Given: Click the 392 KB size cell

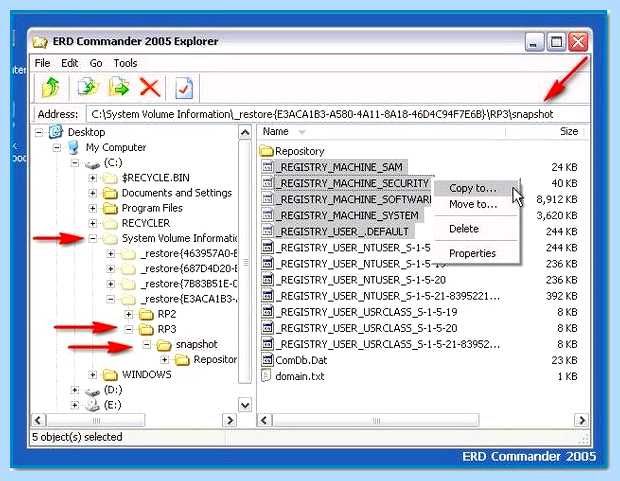Looking at the screenshot, I should point(561,296).
